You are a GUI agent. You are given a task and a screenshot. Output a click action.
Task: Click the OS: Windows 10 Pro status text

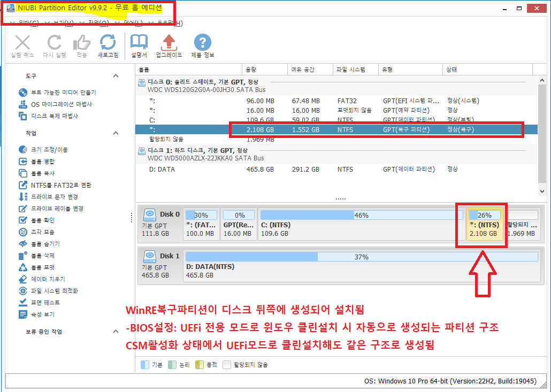[450, 381]
